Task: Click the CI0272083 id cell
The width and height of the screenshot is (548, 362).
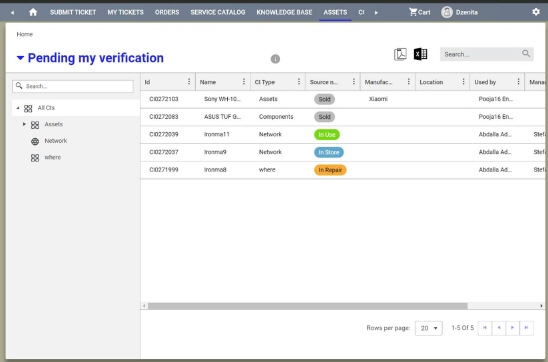Action: (164, 117)
